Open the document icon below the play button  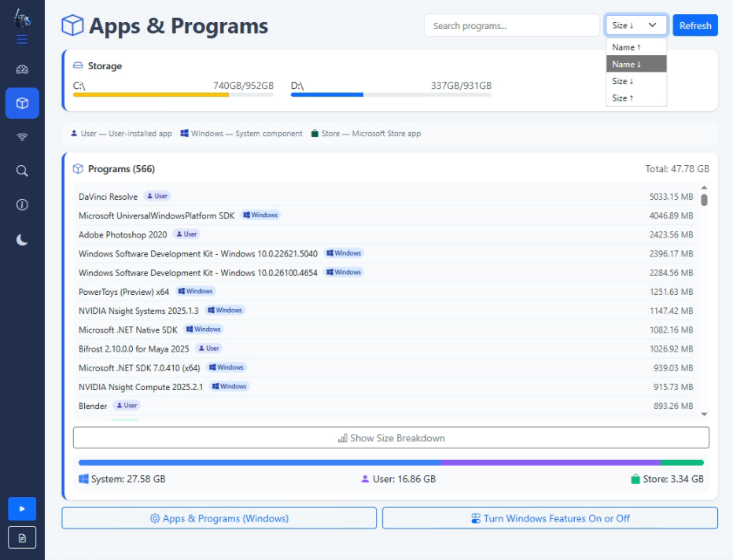point(22,538)
